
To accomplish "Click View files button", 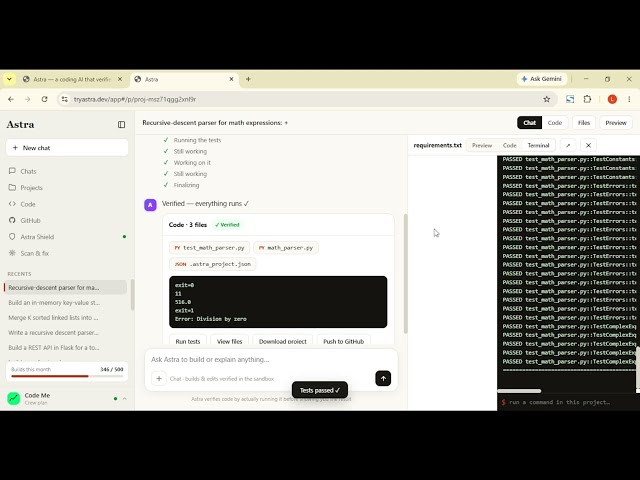I will 229,341.
